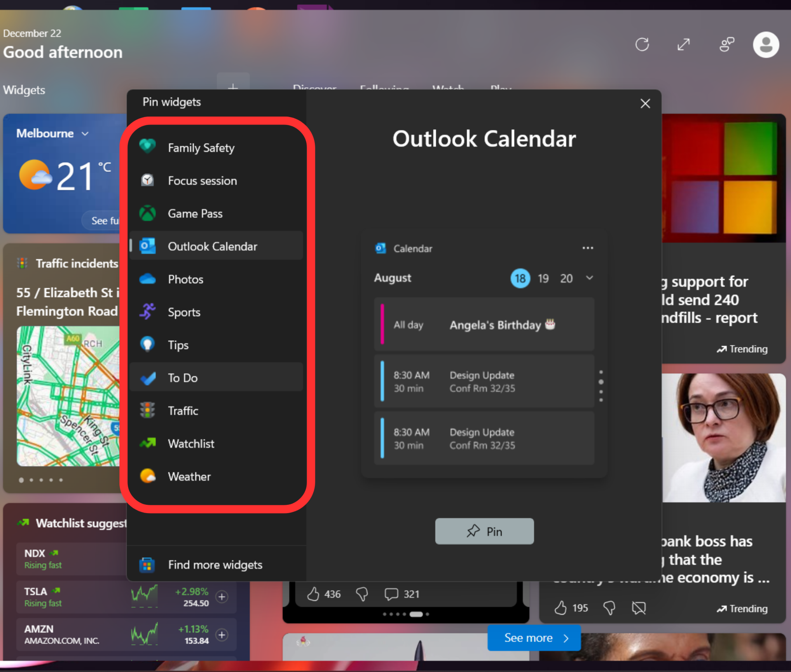Choose the Photos widget entry
The image size is (791, 672).
pos(185,280)
